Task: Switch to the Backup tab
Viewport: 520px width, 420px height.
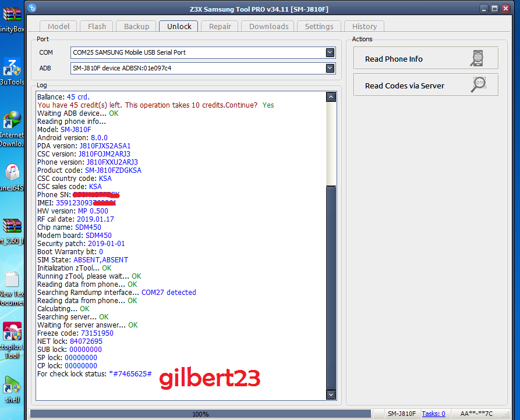Action: 136,27
